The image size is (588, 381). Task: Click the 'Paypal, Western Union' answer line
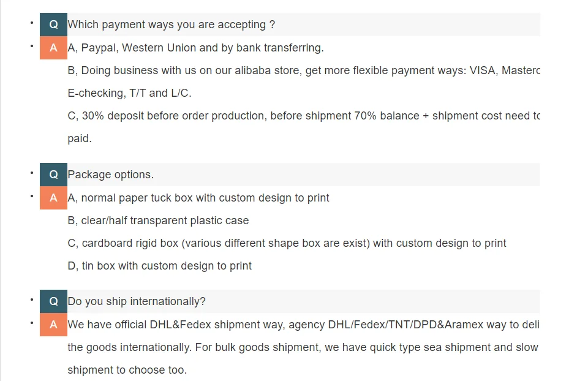(x=196, y=48)
